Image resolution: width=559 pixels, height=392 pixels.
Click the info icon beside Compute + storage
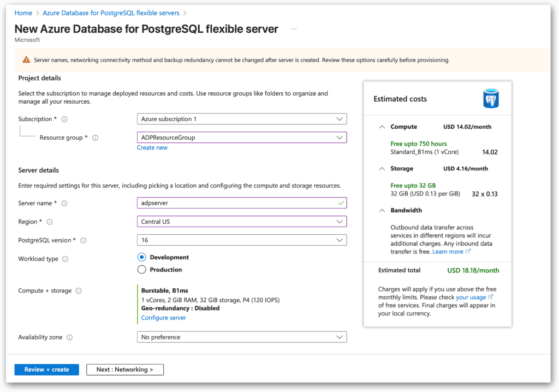(x=80, y=290)
